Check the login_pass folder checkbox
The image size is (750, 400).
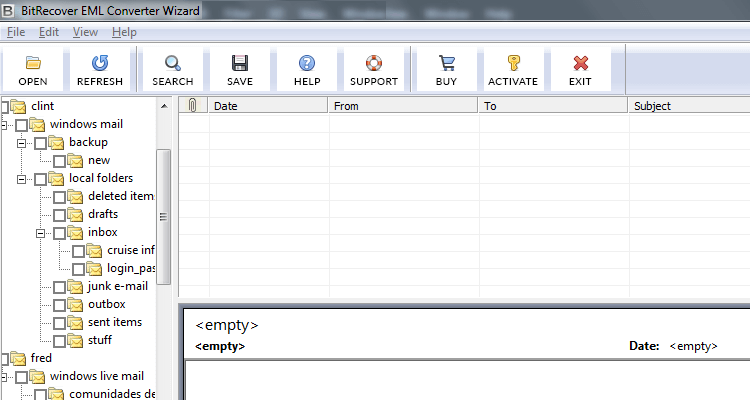click(79, 269)
